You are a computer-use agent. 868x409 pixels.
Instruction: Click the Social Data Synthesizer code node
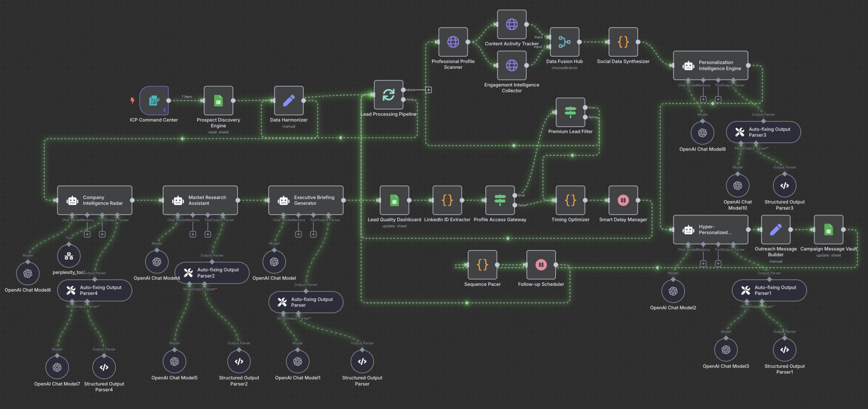pyautogui.click(x=623, y=42)
